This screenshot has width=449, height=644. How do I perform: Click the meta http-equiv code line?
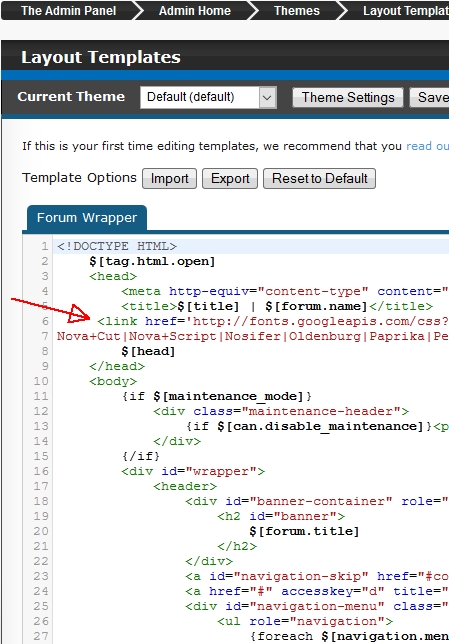pyautogui.click(x=285, y=291)
